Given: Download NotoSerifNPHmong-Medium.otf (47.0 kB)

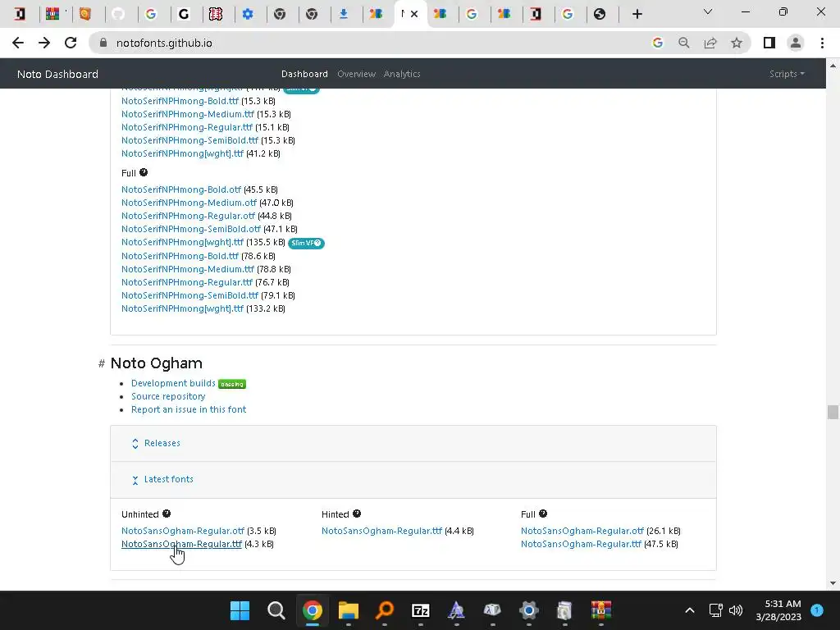Looking at the screenshot, I should pos(189,203).
